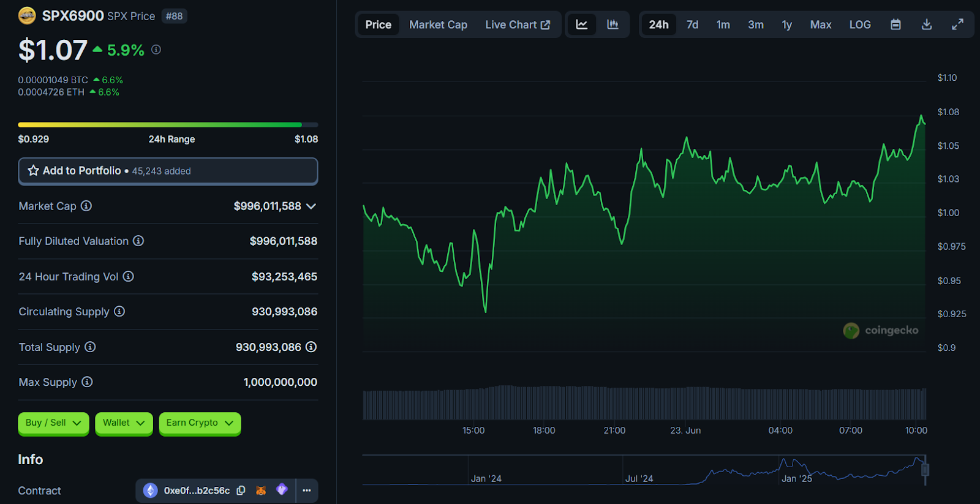This screenshot has height=504, width=980.
Task: Add token to MetaMask via fox icon
Action: (261, 491)
